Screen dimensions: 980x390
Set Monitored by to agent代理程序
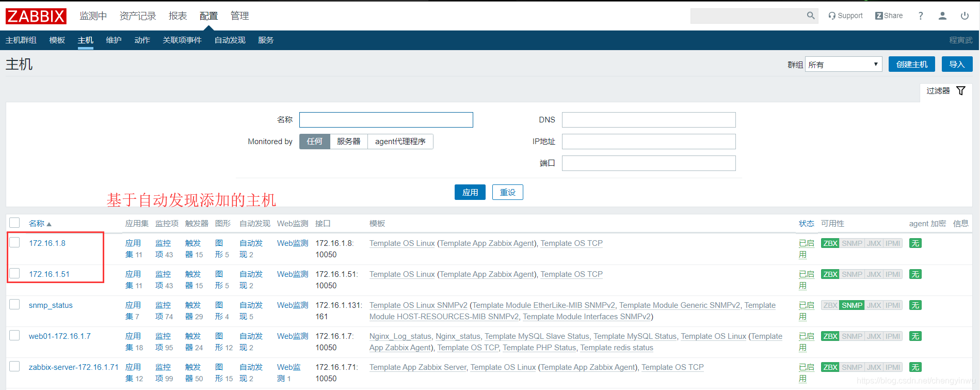pos(400,142)
